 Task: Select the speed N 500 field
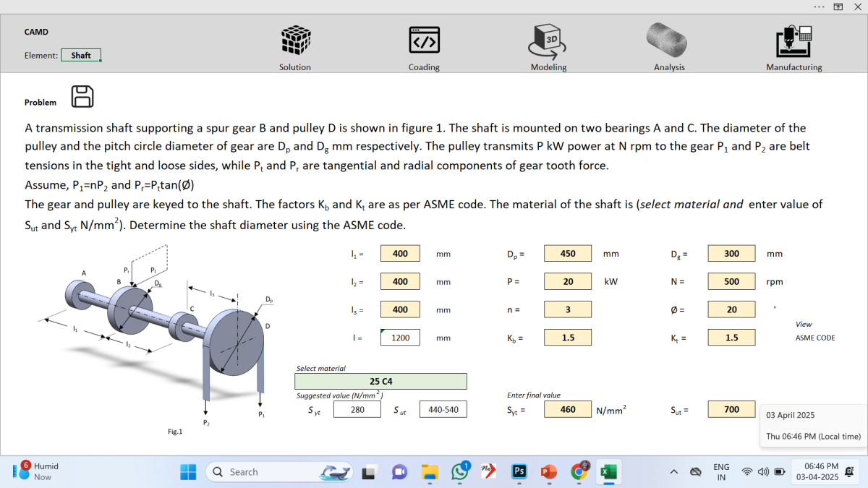731,282
